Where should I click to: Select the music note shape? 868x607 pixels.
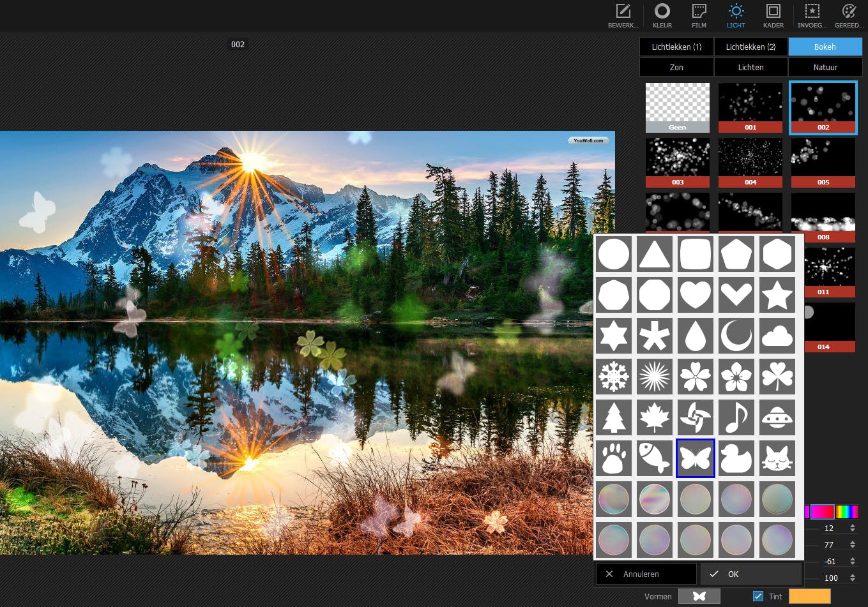[x=736, y=417]
